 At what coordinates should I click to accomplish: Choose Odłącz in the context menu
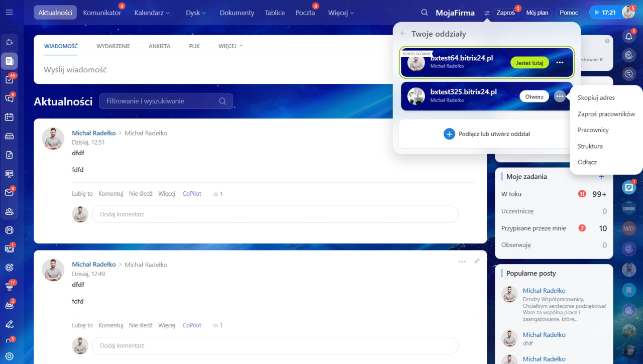587,162
